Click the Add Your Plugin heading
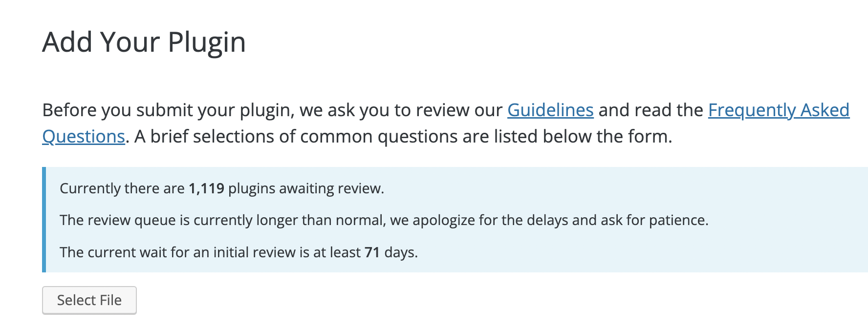Screen dimensions: 868x330 click(144, 42)
